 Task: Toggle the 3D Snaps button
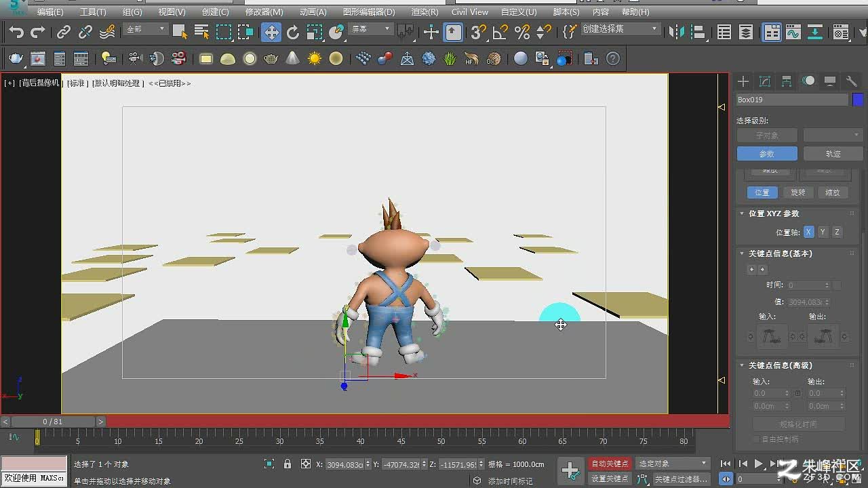479,32
